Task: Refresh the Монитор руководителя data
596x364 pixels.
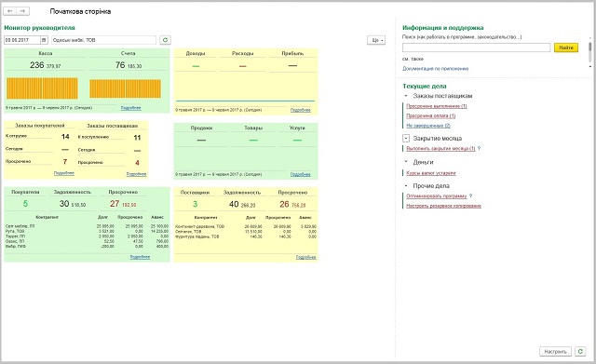Action: tap(165, 40)
